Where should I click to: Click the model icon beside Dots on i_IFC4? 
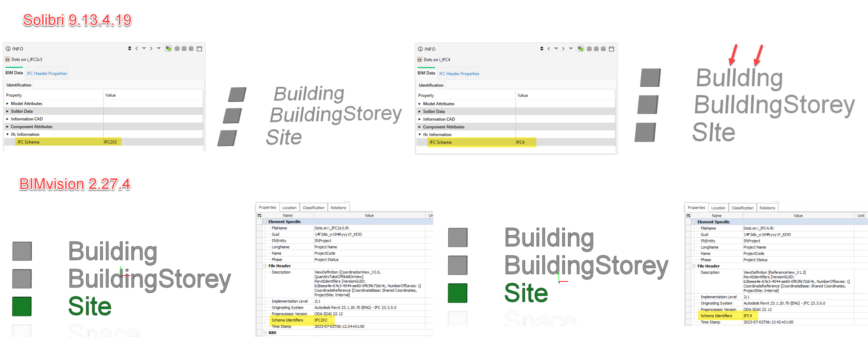pos(419,60)
